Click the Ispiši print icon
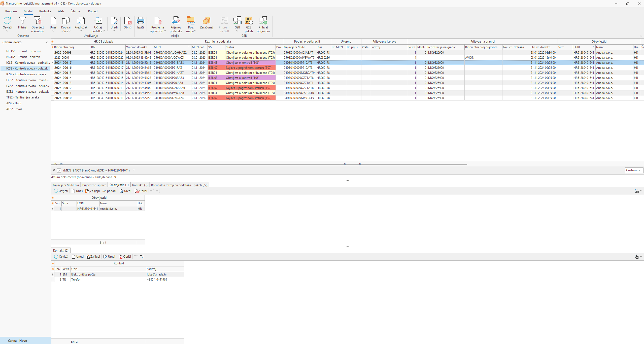The image size is (644, 344). point(140,21)
